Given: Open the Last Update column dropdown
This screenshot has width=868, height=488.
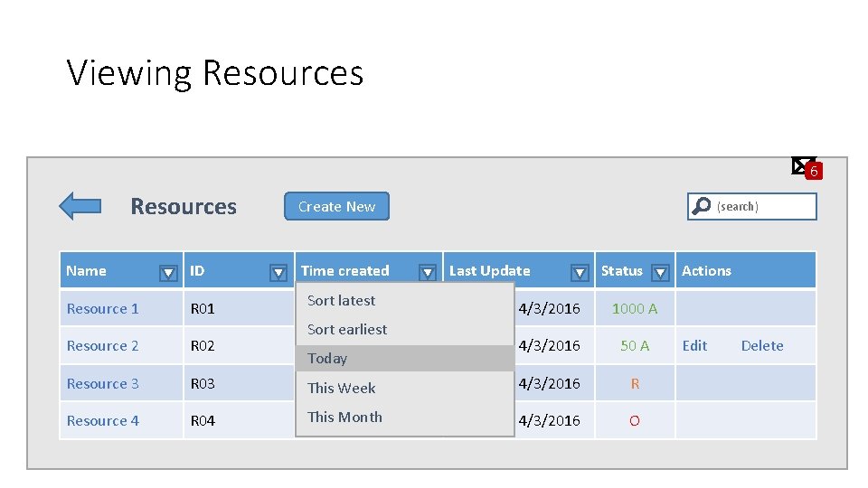Looking at the screenshot, I should pos(580,272).
